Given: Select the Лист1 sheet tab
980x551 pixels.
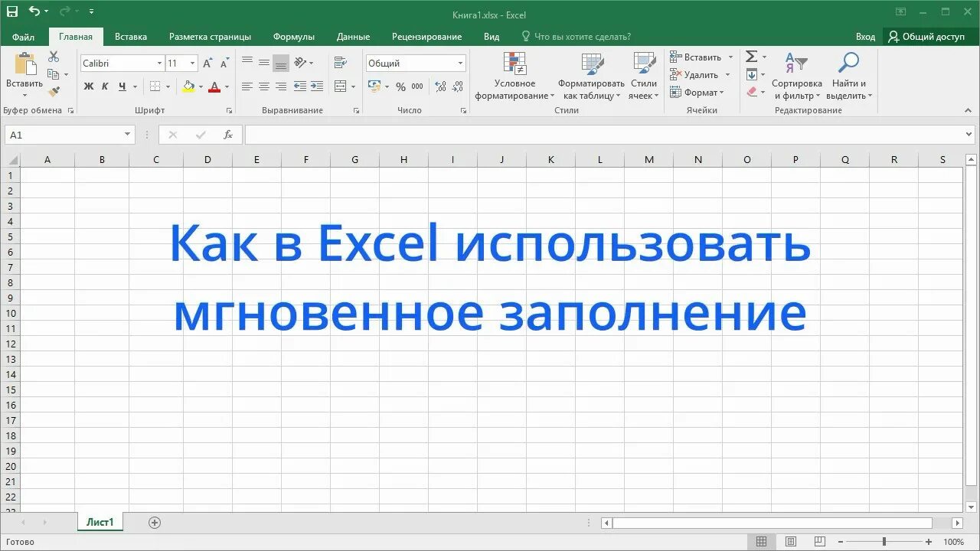Looking at the screenshot, I should pos(100,523).
